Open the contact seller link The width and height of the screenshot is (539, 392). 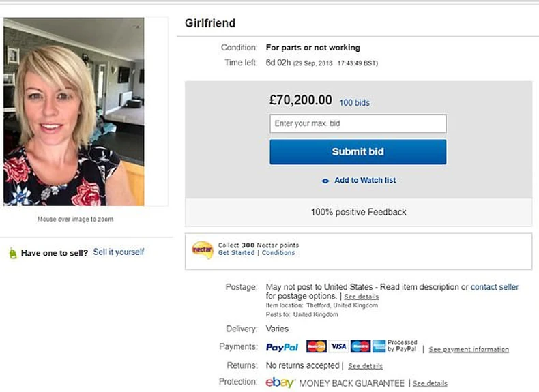[494, 287]
